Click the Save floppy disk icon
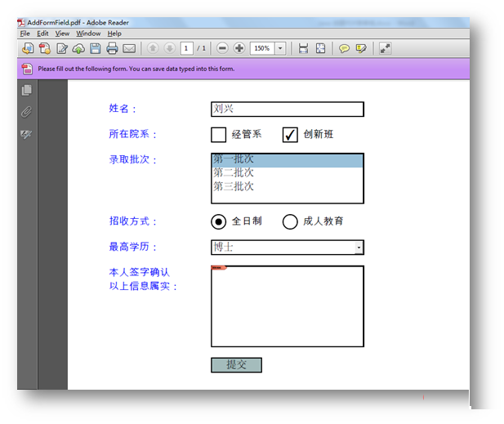 (x=96, y=48)
